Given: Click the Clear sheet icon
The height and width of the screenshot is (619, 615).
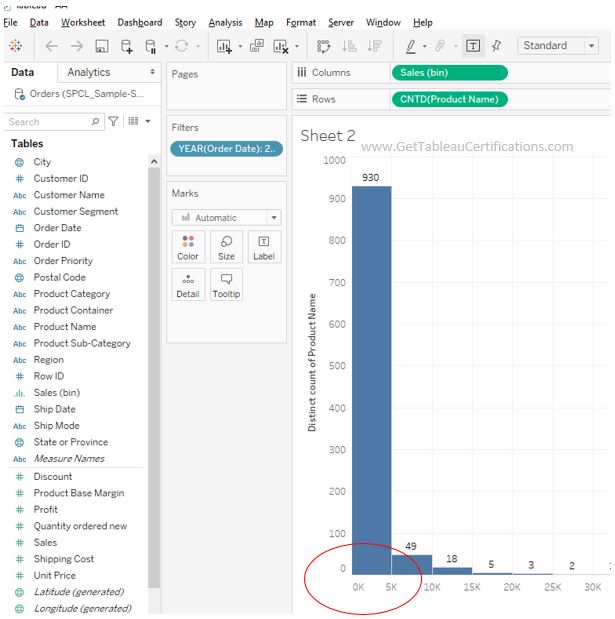Looking at the screenshot, I should coord(281,46).
